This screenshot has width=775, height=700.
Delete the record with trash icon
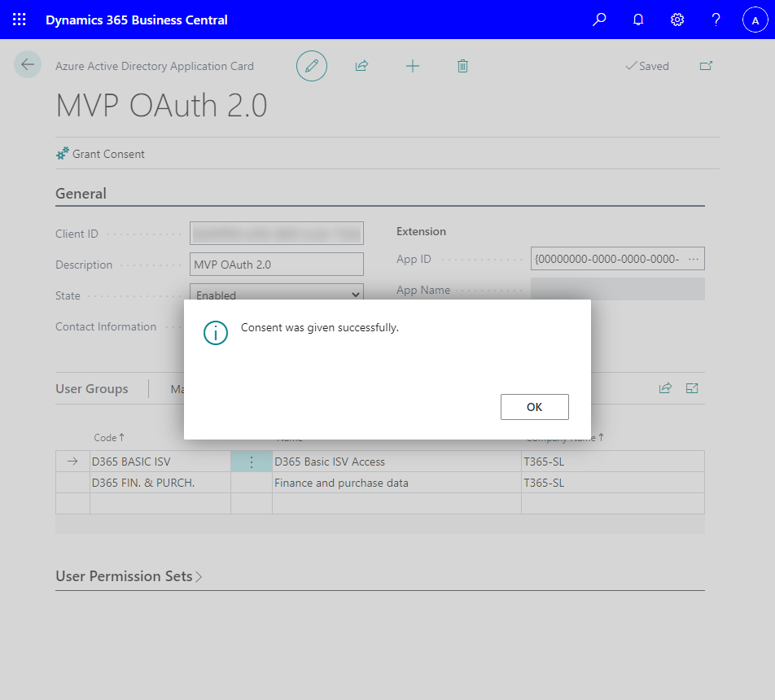click(462, 66)
